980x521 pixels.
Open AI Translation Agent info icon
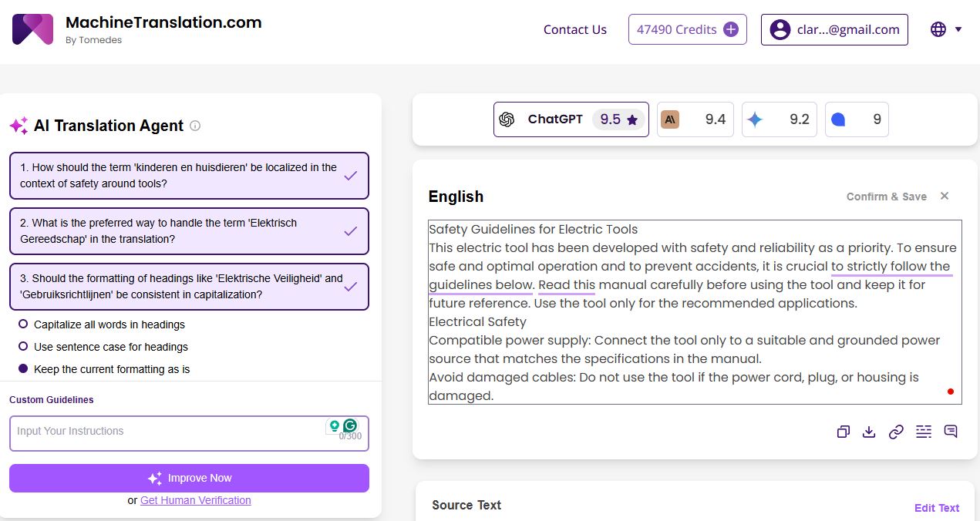(195, 126)
